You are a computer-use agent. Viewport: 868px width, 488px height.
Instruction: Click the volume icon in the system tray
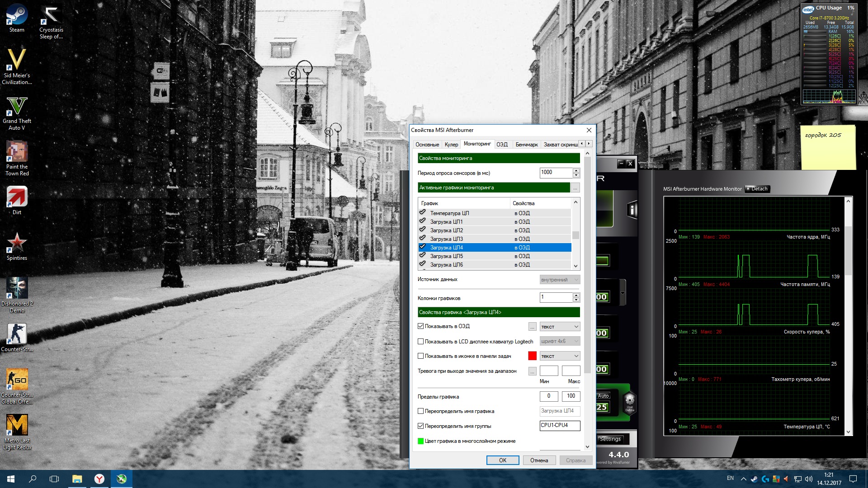[808, 479]
